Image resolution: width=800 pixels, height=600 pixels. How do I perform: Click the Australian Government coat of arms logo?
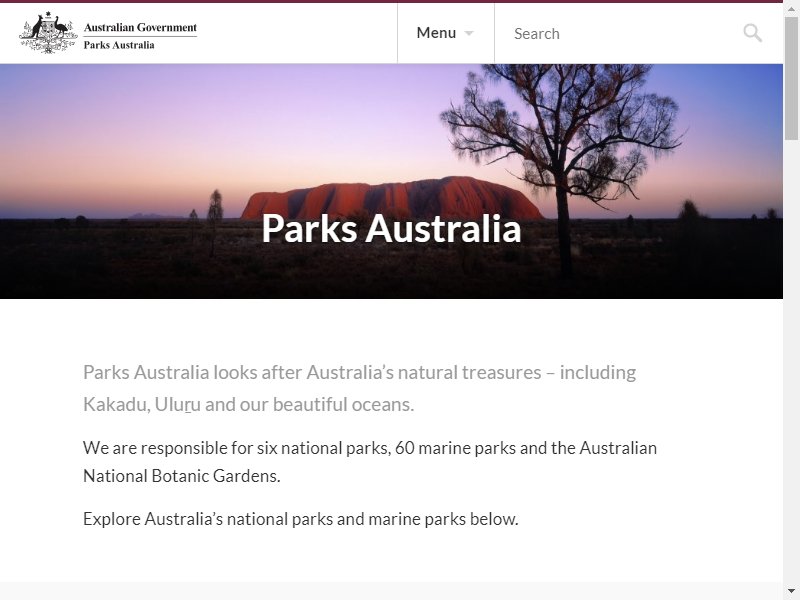click(x=48, y=33)
